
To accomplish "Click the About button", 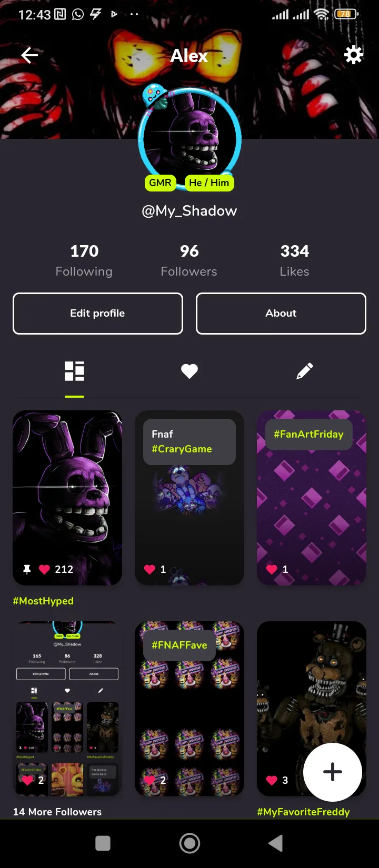I will click(281, 314).
